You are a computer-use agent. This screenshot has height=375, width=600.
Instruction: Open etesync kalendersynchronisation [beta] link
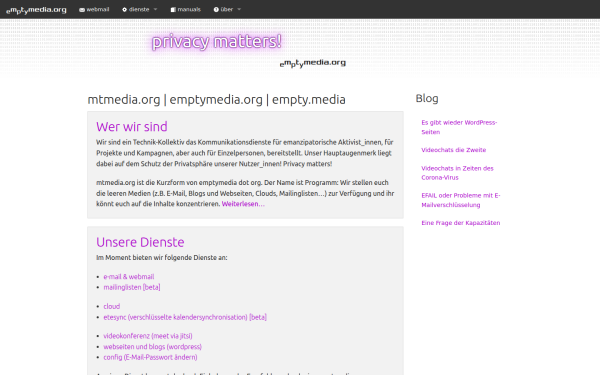point(185,317)
